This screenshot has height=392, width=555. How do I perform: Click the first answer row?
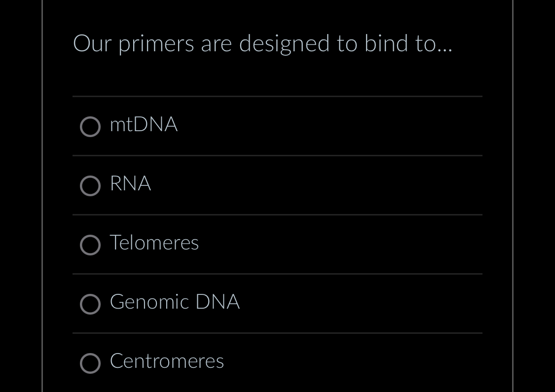click(277, 126)
